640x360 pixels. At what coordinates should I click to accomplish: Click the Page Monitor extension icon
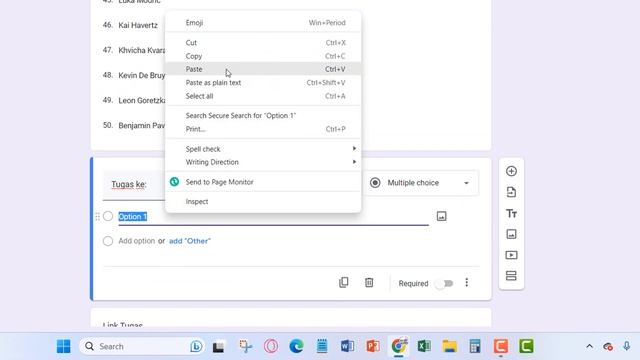pyautogui.click(x=174, y=182)
